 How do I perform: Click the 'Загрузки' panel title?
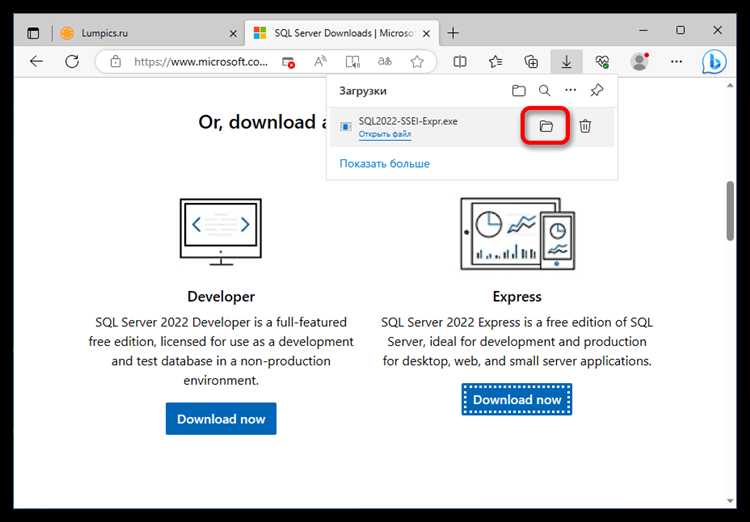tap(363, 91)
